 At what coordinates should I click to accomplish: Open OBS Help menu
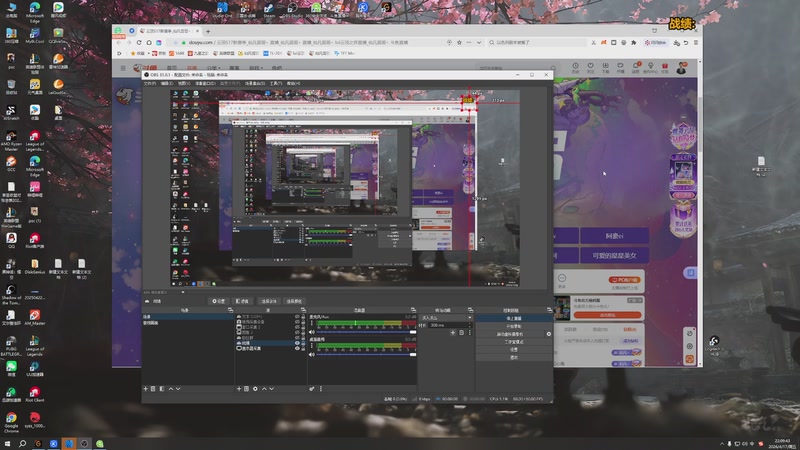(x=293, y=83)
